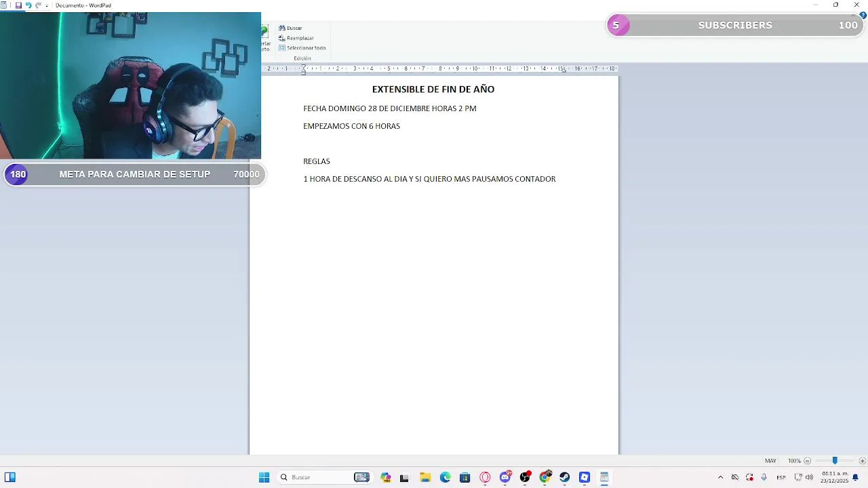Click the Redo icon in WordPad's title bar
868x488 pixels.
click(x=38, y=5)
